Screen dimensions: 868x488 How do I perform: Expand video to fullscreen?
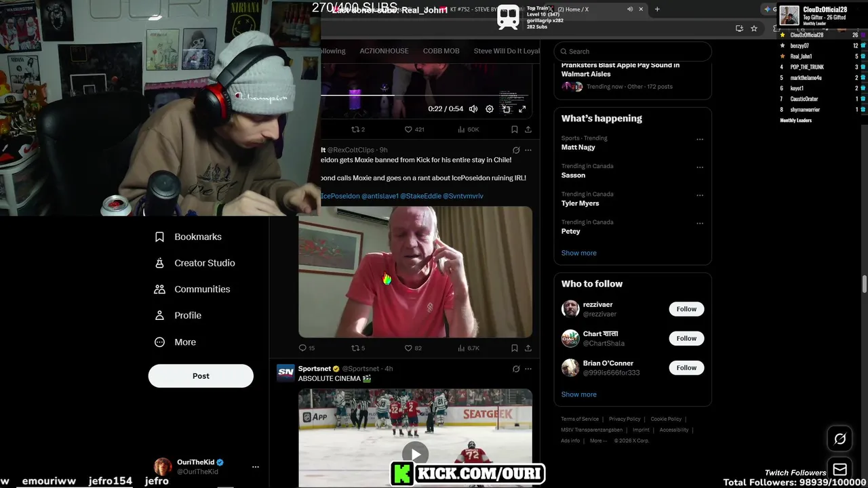pos(522,109)
